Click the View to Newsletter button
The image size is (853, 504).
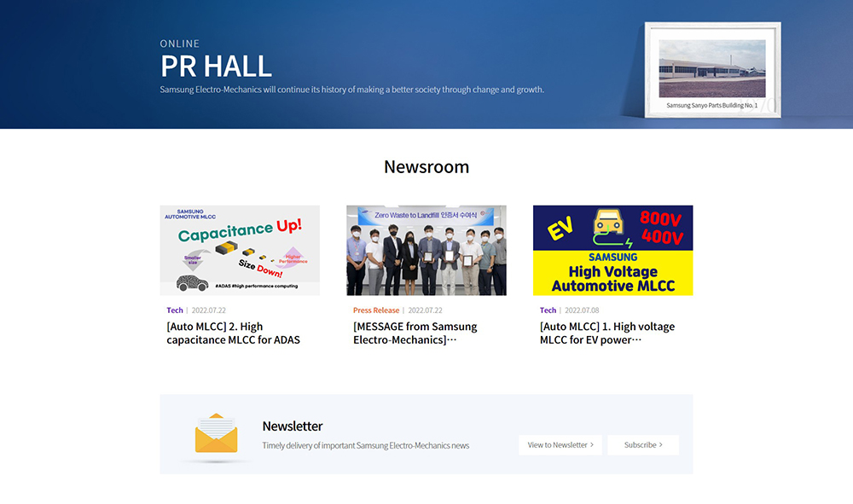[x=560, y=445]
